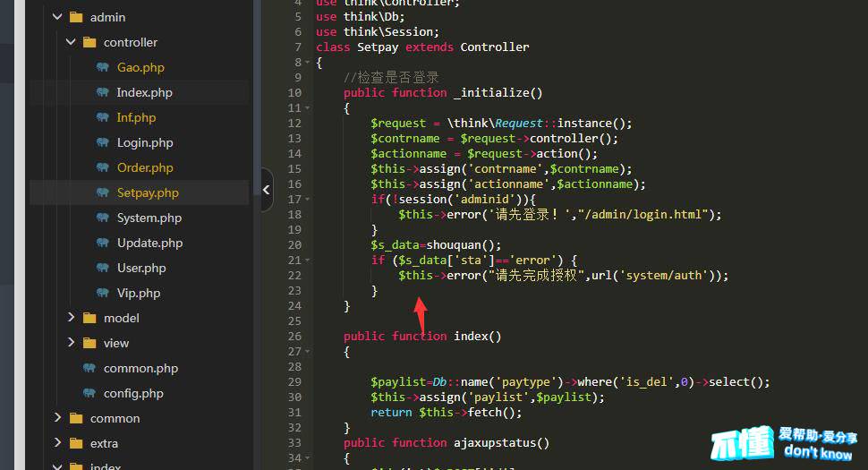Collapse the admin folder tree
The image size is (868, 470).
point(57,17)
